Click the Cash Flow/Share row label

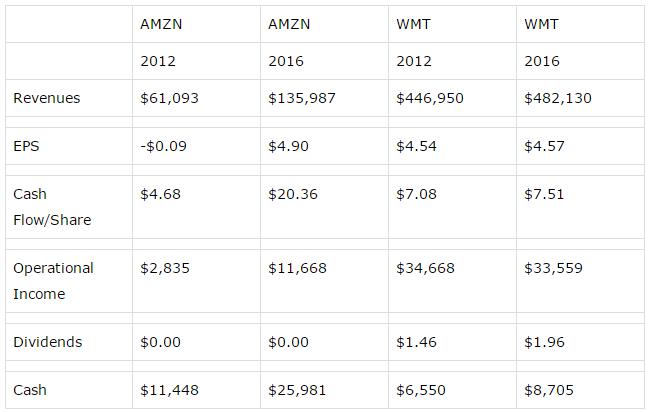point(51,207)
